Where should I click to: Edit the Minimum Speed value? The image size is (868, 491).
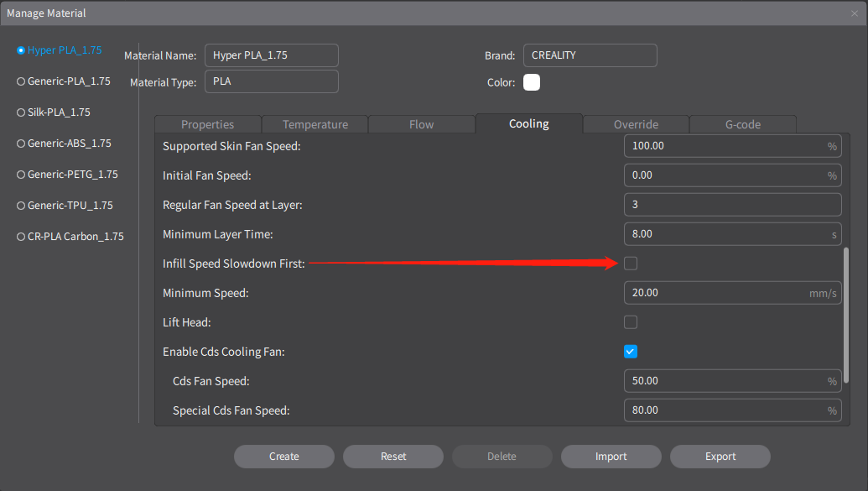click(x=732, y=293)
